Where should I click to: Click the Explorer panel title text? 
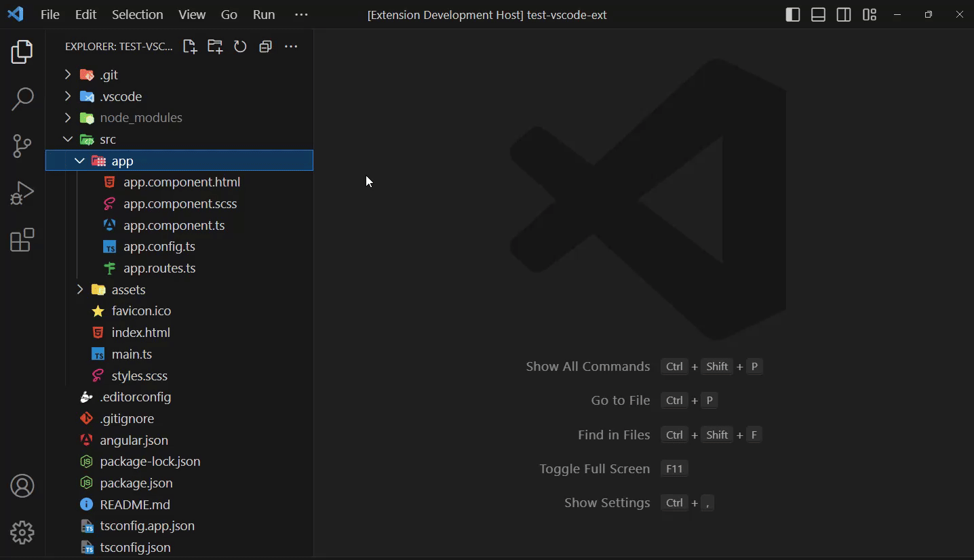(119, 46)
